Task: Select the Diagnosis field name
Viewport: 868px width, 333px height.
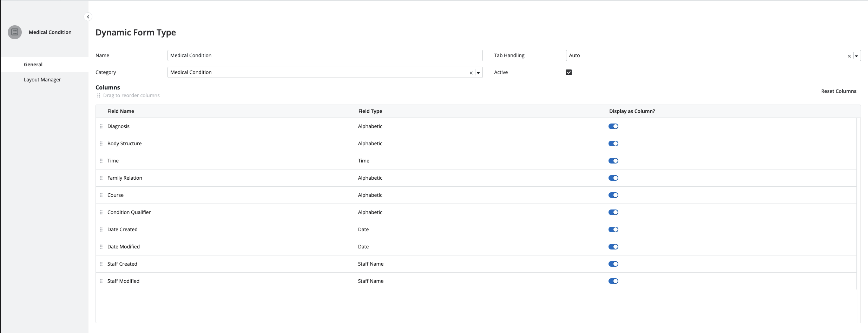Action: [x=118, y=126]
